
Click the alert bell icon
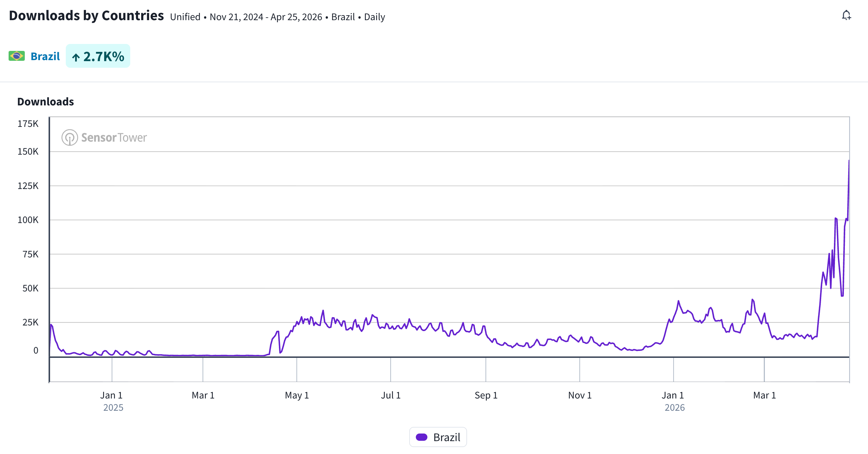pos(846,16)
